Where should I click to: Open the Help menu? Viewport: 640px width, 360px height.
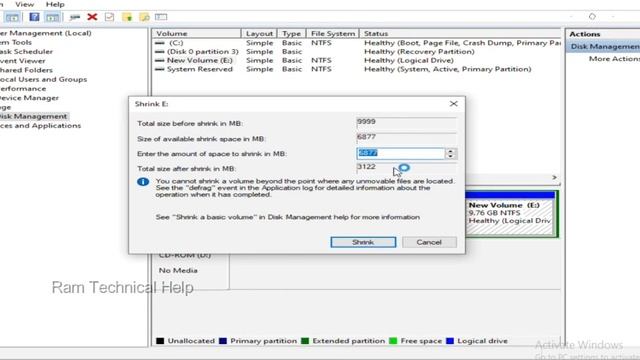click(x=55, y=4)
